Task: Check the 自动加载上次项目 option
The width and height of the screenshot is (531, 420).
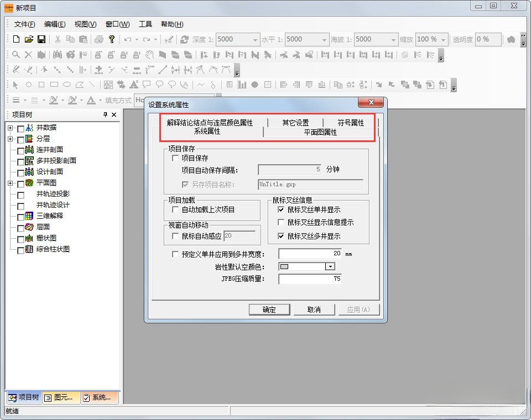Action: 176,210
